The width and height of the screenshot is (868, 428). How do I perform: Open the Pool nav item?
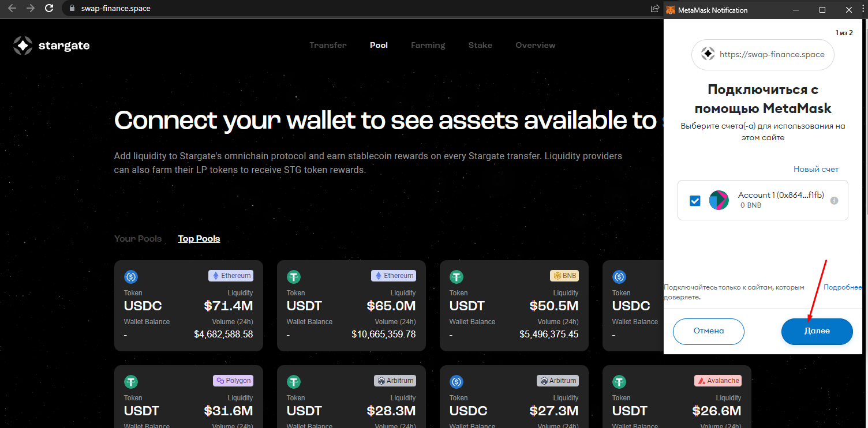tap(379, 45)
